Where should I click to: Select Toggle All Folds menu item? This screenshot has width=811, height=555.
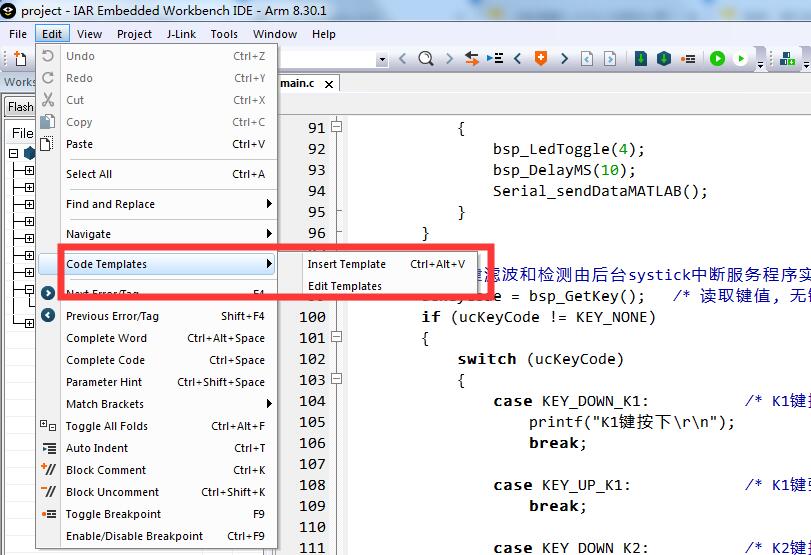[157, 426]
